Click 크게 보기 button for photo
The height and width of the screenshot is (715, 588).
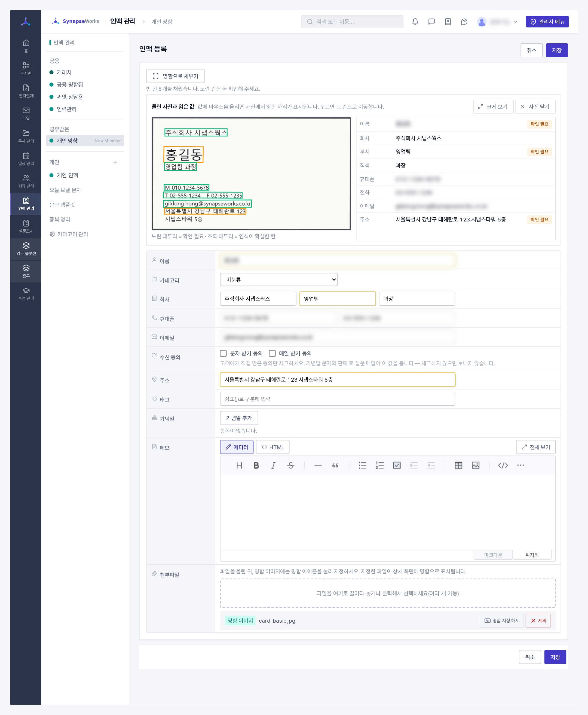coord(493,107)
